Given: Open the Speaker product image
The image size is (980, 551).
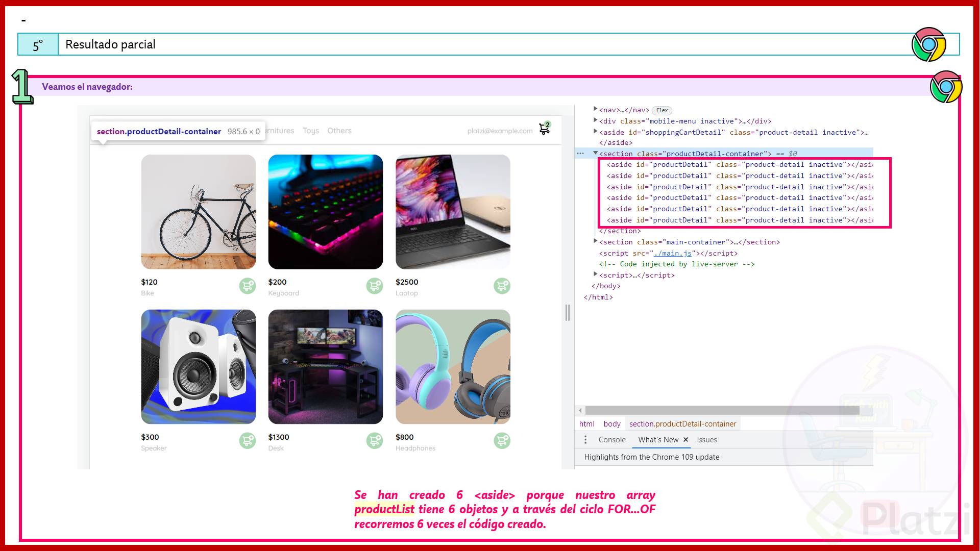Looking at the screenshot, I should [199, 367].
